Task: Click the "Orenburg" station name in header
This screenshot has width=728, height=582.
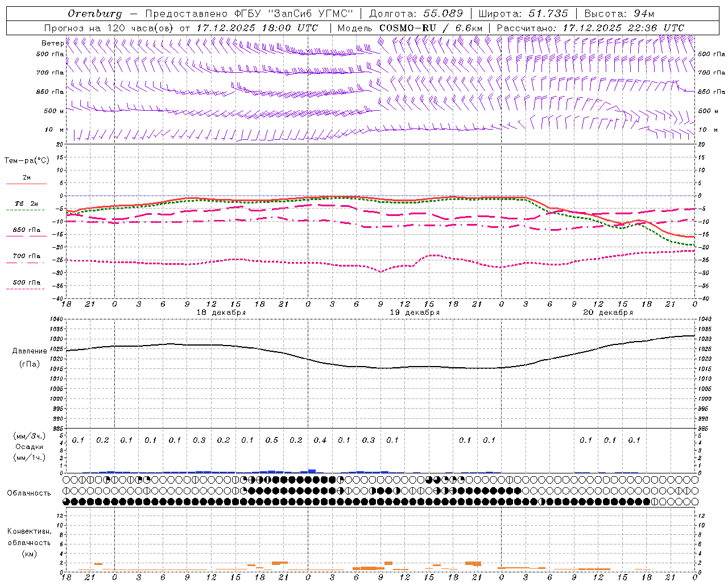Action: tap(94, 14)
